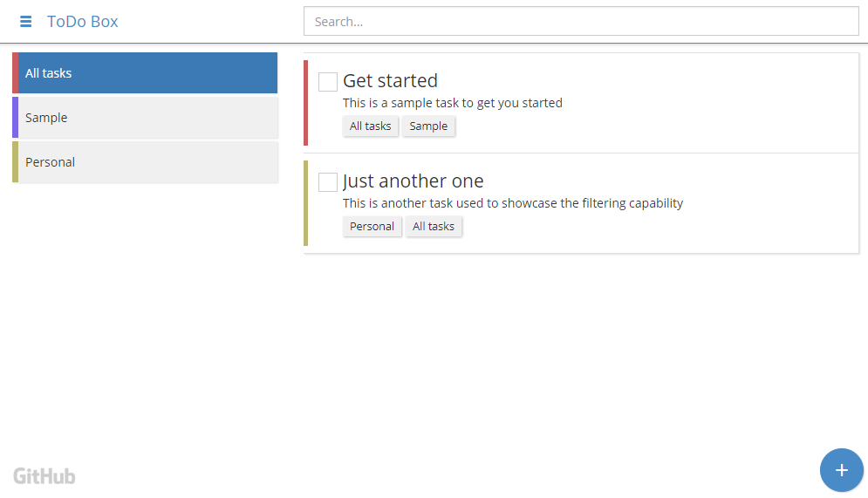Click the GitHub logo
The width and height of the screenshot is (868, 498).
pos(44,476)
